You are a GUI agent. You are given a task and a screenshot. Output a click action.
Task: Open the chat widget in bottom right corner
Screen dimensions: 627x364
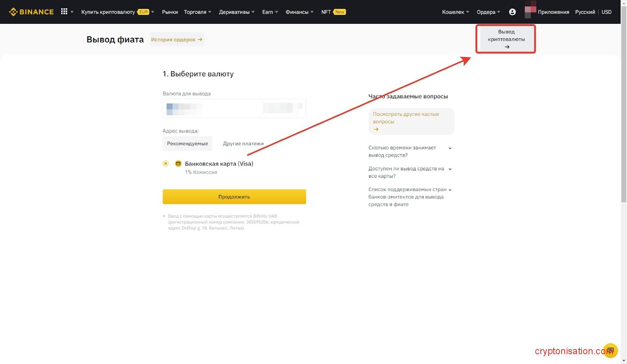click(x=610, y=350)
